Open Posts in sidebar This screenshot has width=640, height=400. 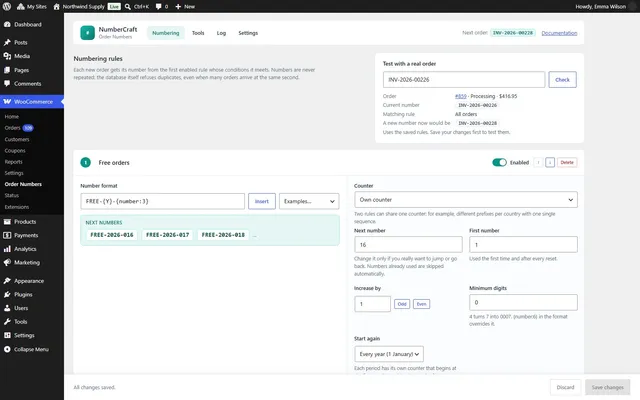(32, 42)
